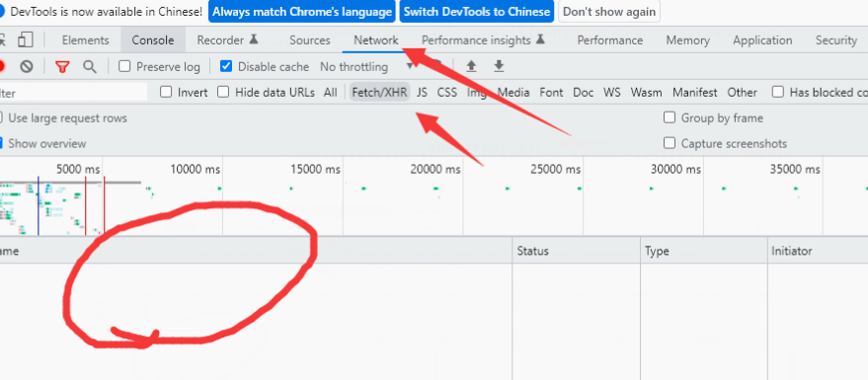Check the Group by frame option
The image size is (868, 380).
pyautogui.click(x=670, y=117)
